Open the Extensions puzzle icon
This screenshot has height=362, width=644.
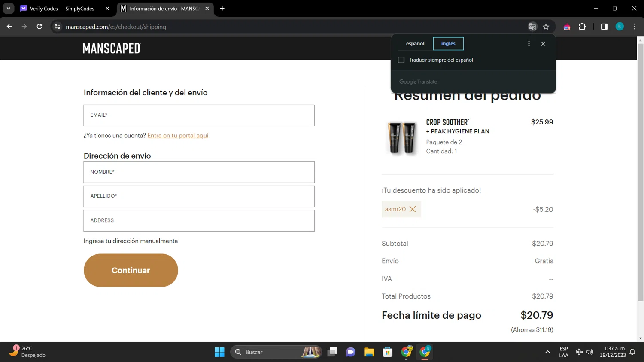click(x=582, y=27)
